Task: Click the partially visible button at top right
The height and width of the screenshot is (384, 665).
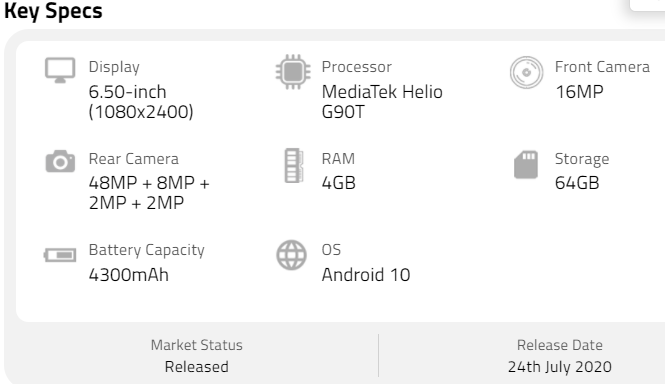Action: click(647, 5)
